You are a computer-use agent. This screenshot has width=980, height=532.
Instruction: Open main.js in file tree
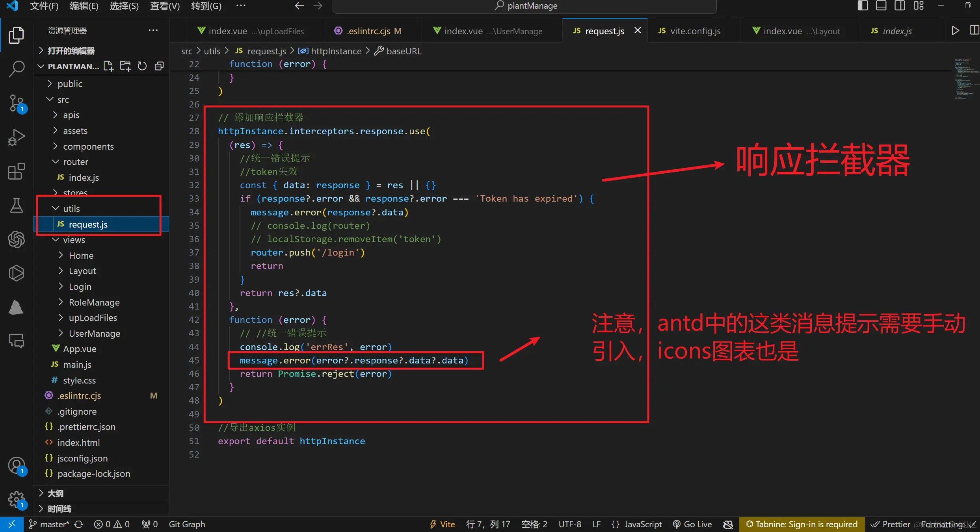pos(101,365)
